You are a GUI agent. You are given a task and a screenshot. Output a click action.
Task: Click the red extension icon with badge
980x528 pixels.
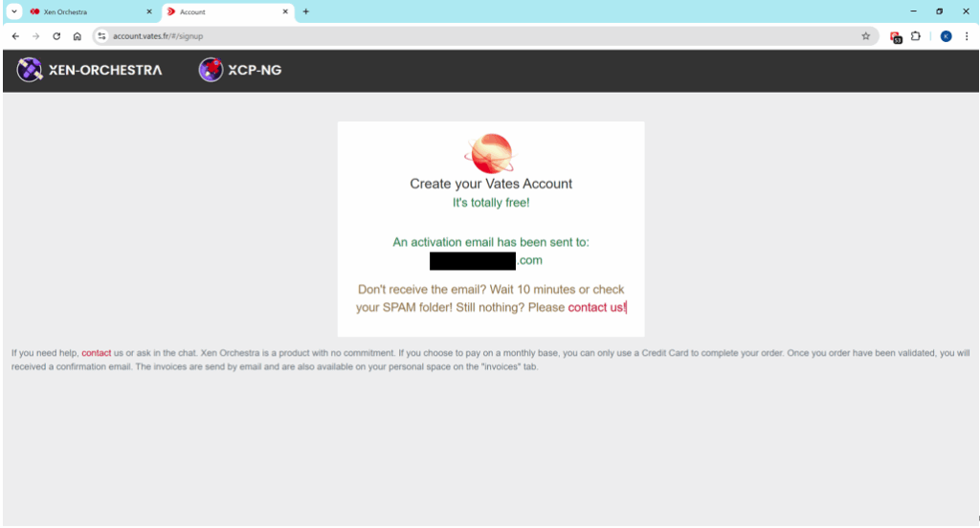[x=896, y=37]
